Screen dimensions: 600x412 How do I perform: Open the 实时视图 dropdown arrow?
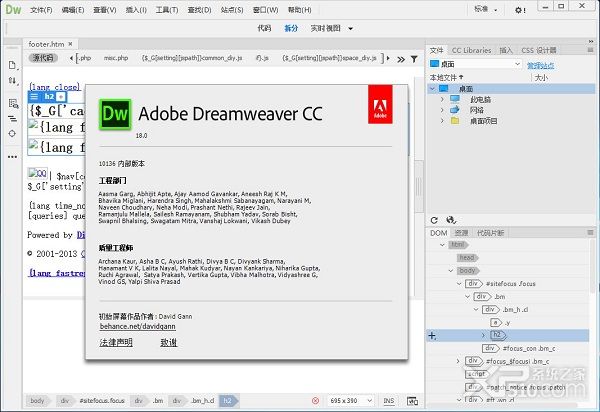click(x=351, y=29)
